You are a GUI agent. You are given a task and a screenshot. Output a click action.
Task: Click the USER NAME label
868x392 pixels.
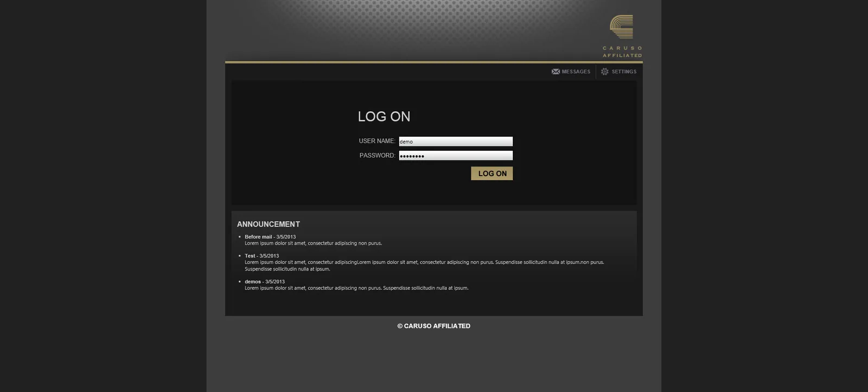[377, 141]
